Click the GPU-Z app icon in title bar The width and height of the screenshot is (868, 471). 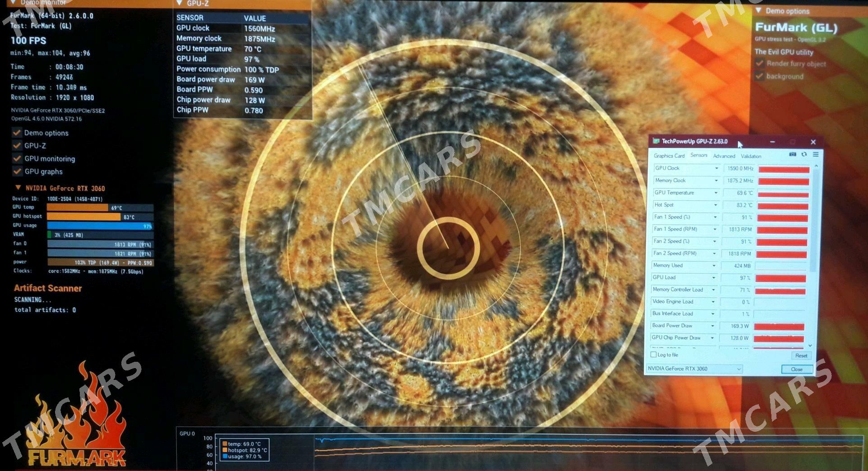[656, 141]
